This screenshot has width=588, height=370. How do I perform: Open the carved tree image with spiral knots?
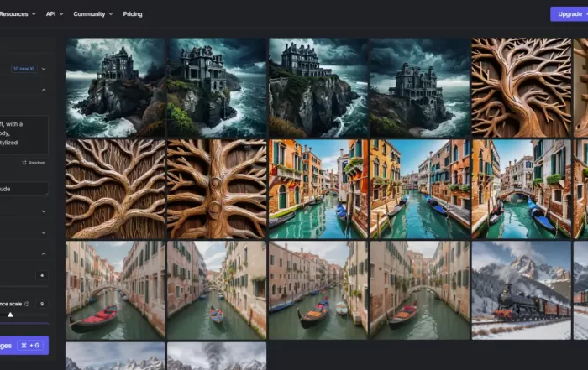click(x=217, y=189)
